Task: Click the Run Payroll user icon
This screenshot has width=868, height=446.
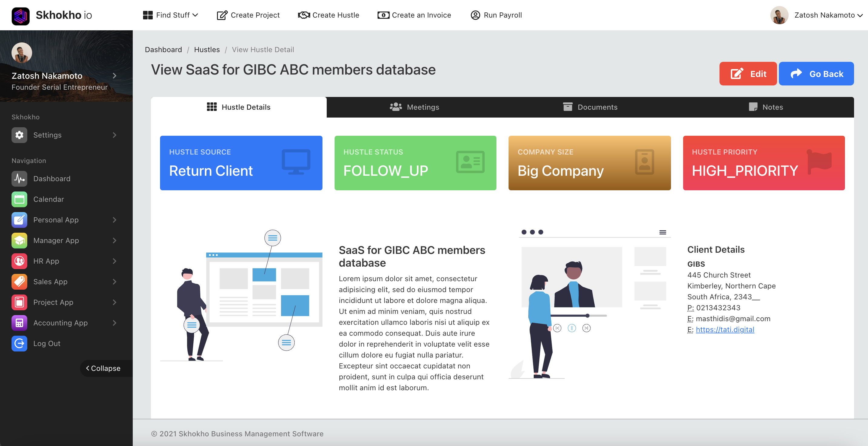Action: click(x=475, y=15)
